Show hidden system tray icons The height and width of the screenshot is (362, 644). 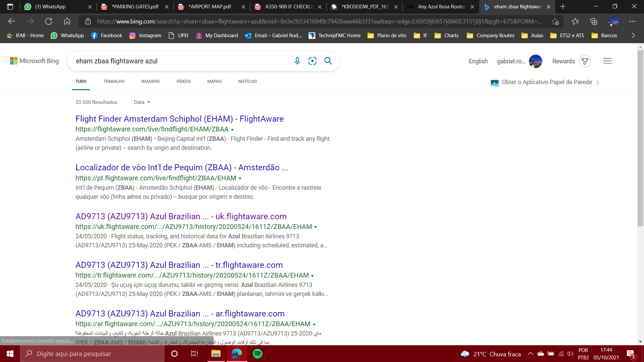click(530, 354)
